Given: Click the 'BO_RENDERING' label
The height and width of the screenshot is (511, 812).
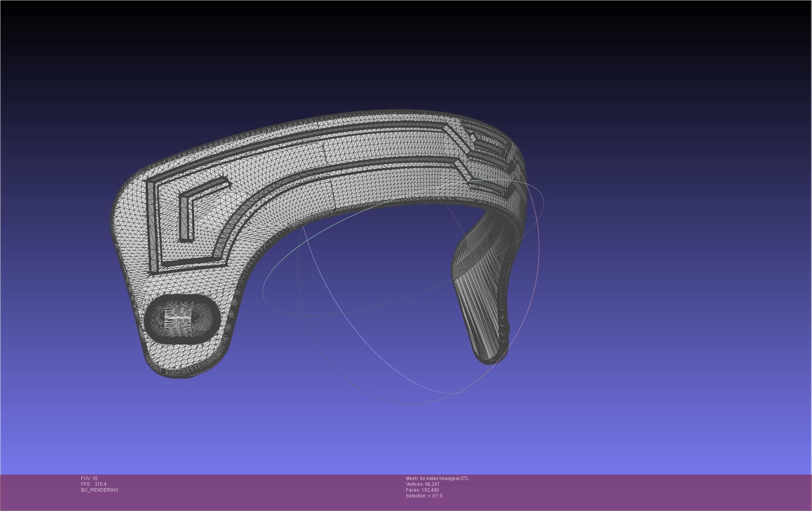Looking at the screenshot, I should 100,490.
